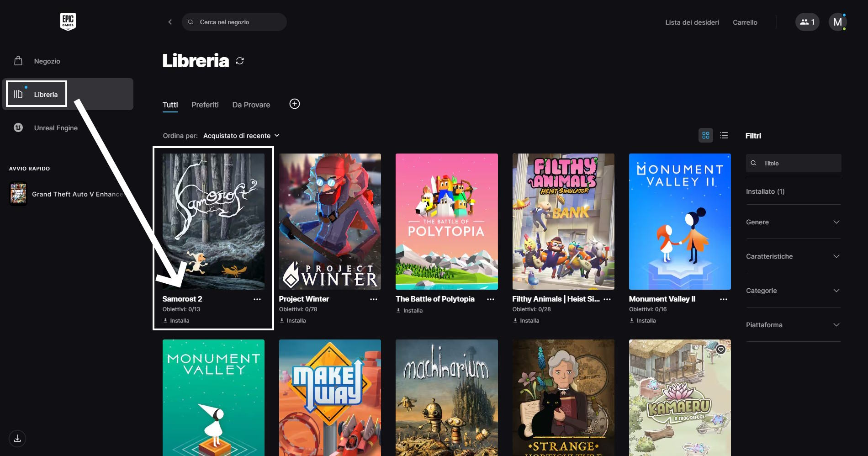Click the Titolo filter input field
868x456 pixels.
pos(794,163)
